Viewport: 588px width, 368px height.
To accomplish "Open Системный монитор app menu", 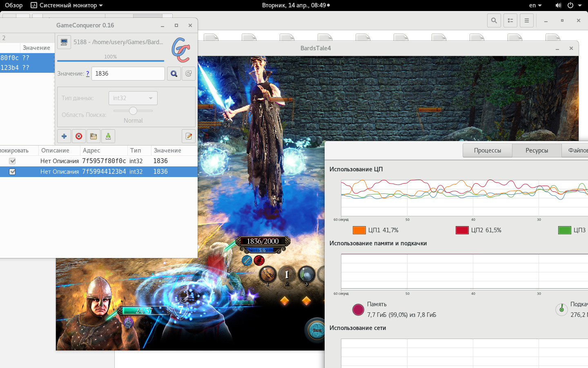I will point(67,5).
